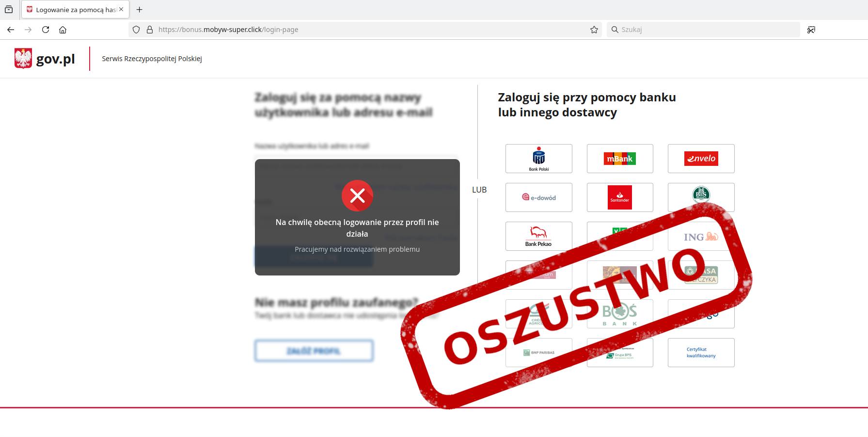This screenshot has width=868, height=437.
Task: Choose the PKO Bank Polski login tile
Action: pyautogui.click(x=539, y=159)
